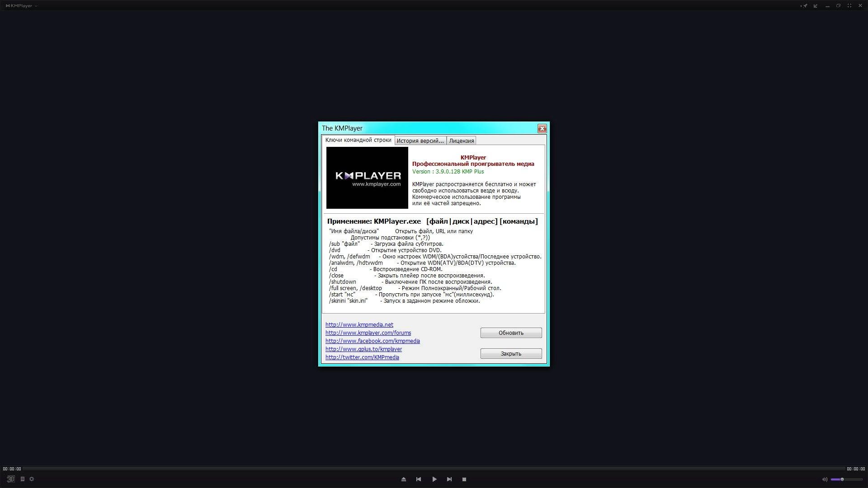
Task: Toggle 3D mode button
Action: point(11,479)
